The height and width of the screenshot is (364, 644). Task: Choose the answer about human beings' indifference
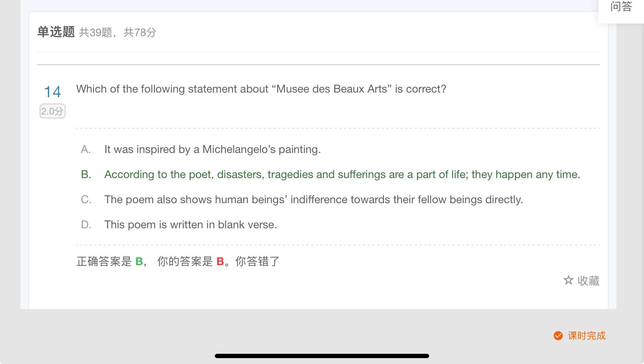[313, 200]
